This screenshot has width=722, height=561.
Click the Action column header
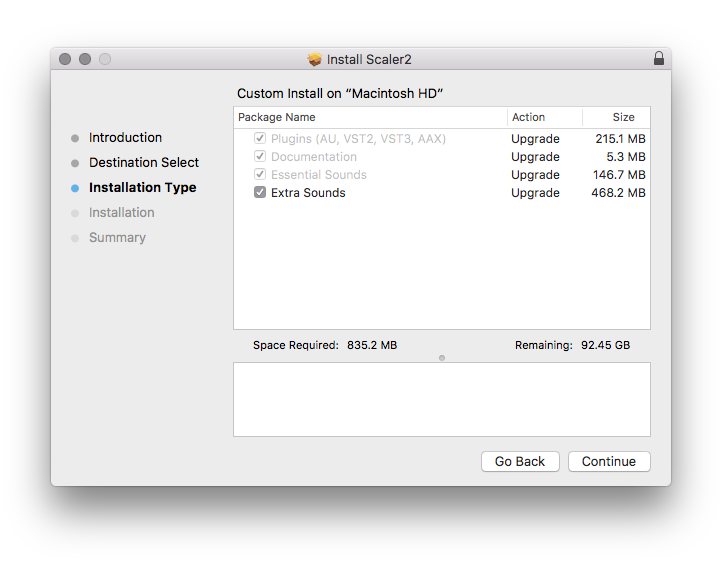[544, 118]
